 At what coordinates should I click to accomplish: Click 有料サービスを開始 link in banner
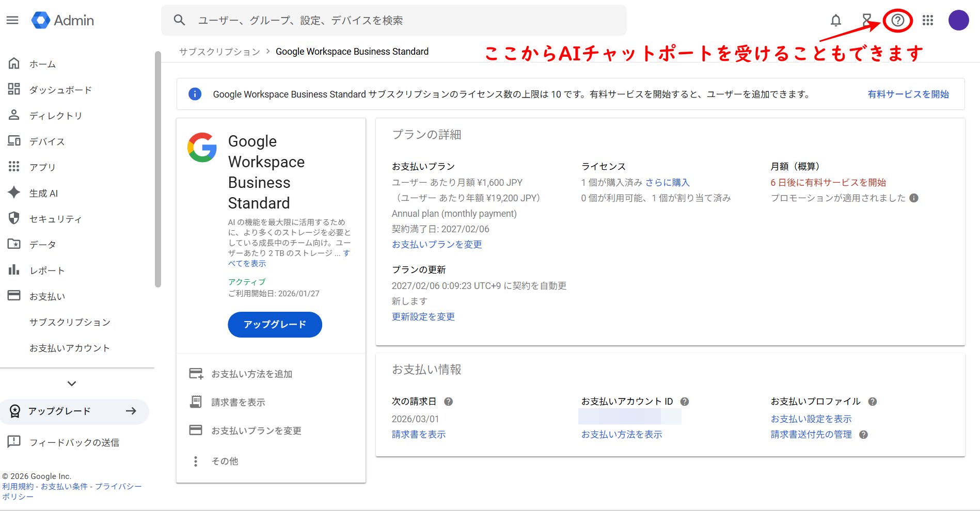908,94
